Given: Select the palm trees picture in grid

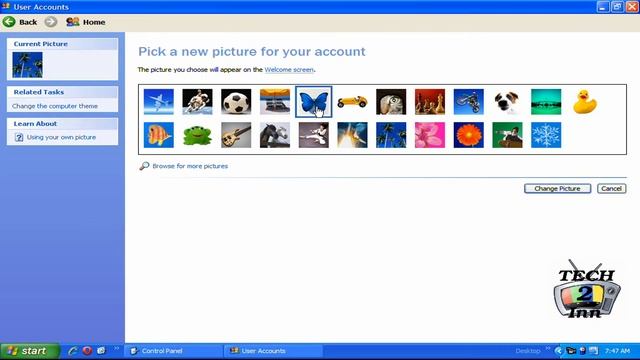Looking at the screenshot, I should (x=391, y=135).
